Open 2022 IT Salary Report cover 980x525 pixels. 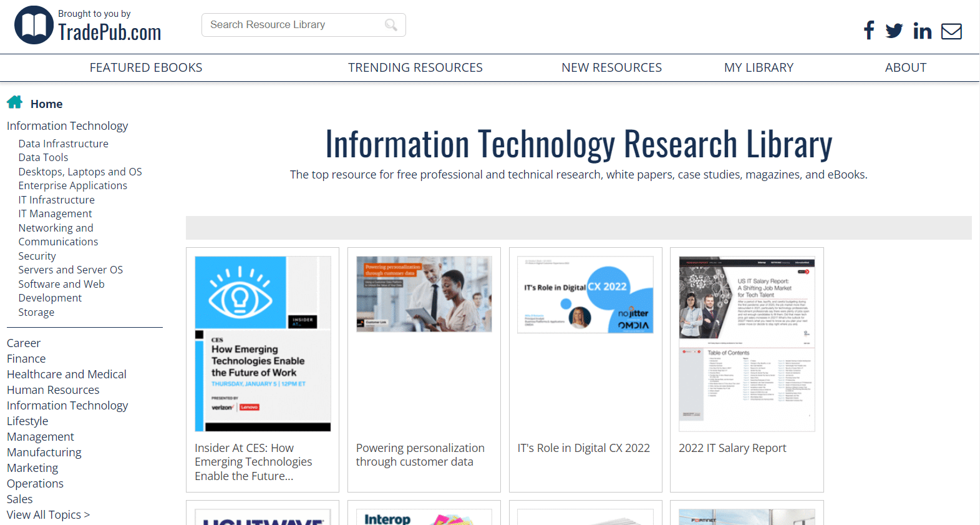pos(747,344)
